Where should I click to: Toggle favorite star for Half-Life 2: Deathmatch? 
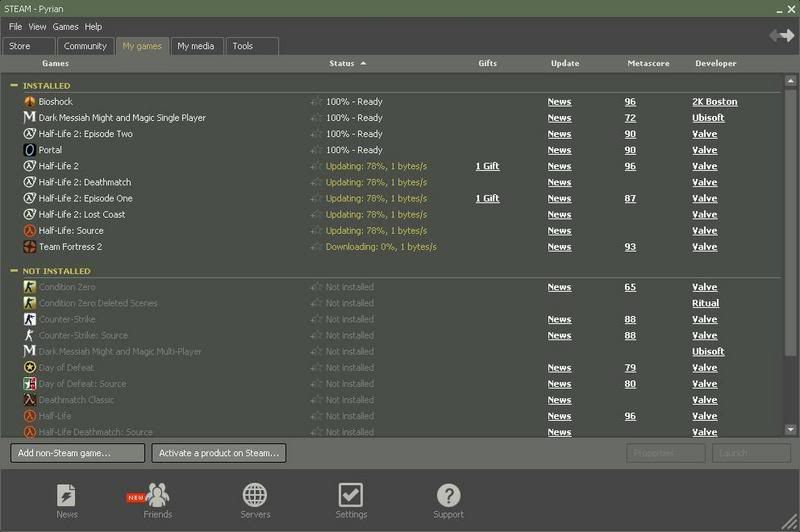pos(316,182)
